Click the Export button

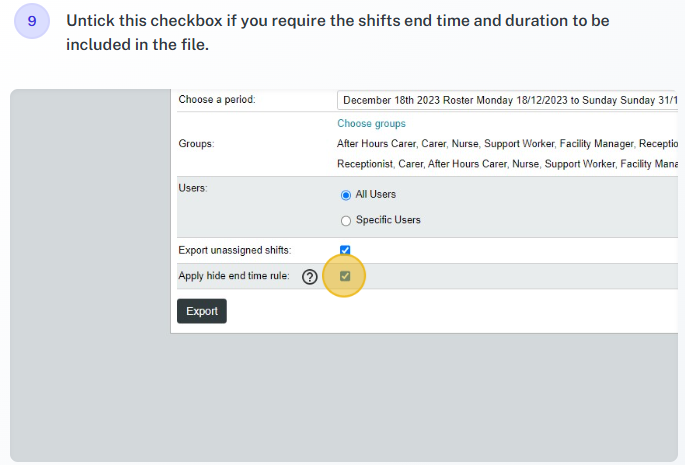[202, 311]
